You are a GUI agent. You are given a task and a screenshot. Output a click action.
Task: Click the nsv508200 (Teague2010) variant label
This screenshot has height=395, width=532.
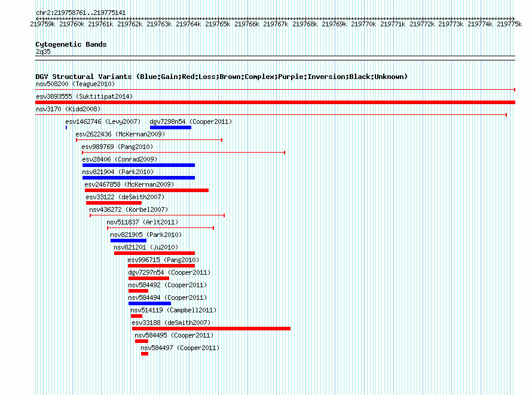[x=75, y=84]
